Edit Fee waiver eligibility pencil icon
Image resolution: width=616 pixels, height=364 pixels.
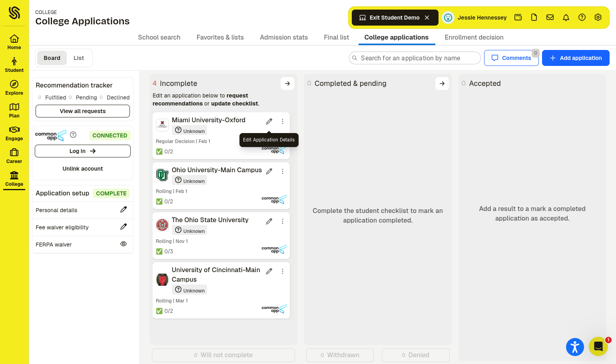coord(124,227)
